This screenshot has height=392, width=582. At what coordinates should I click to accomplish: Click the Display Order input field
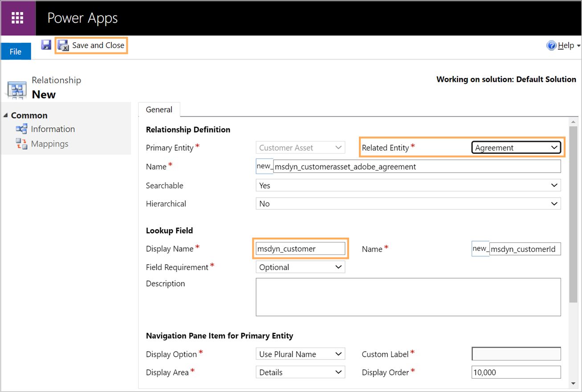(x=516, y=372)
